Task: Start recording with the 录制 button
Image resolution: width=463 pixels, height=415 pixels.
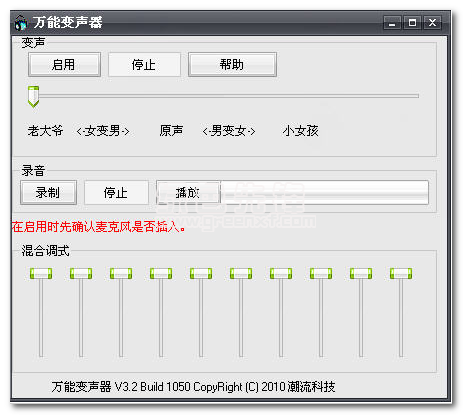Action: pyautogui.click(x=48, y=193)
